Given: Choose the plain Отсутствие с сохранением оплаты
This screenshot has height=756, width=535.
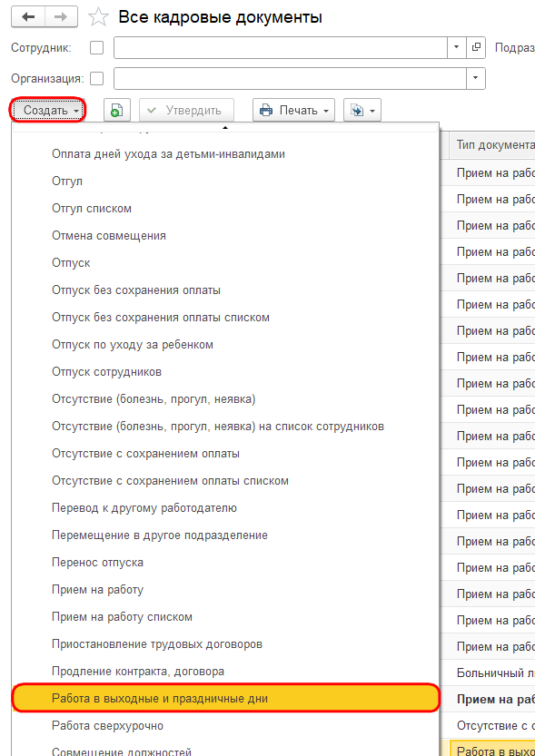Looking at the screenshot, I should pyautogui.click(x=225, y=454).
